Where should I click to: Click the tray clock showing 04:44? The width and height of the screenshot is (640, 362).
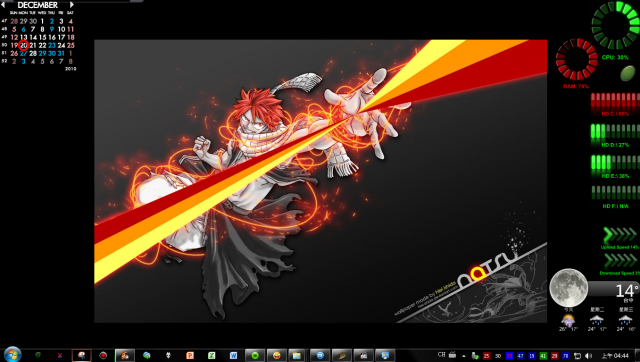point(615,356)
